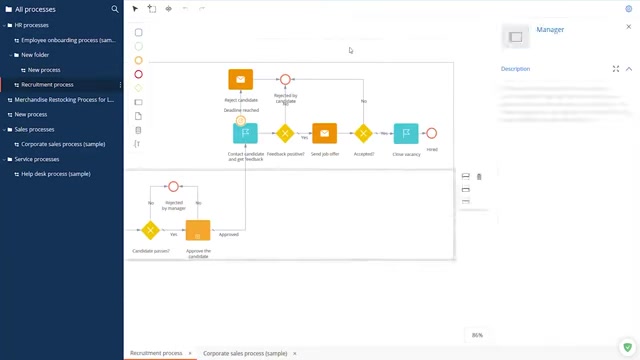The height and width of the screenshot is (360, 640).
Task: Open Employee onboarding process in the tree
Action: (x=68, y=40)
